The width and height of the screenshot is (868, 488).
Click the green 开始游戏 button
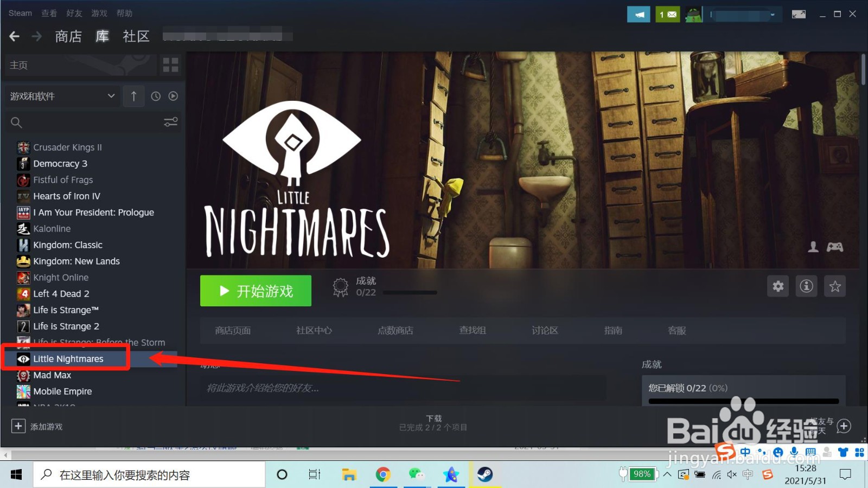(x=256, y=291)
